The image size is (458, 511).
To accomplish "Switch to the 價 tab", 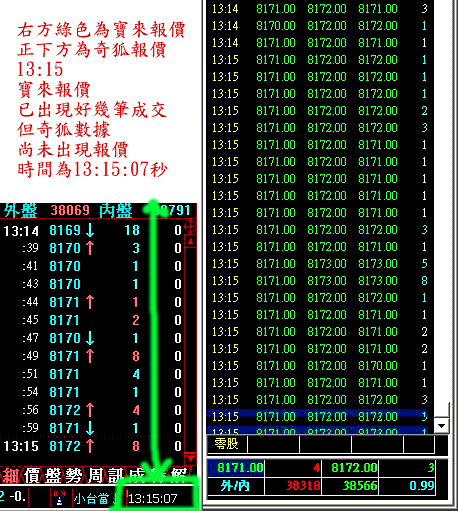I will point(32,476).
